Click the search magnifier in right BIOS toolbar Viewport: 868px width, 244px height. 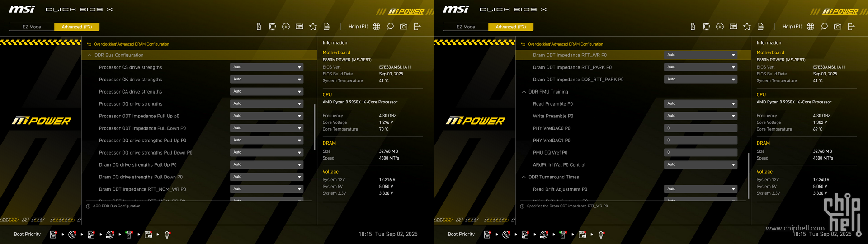824,27
